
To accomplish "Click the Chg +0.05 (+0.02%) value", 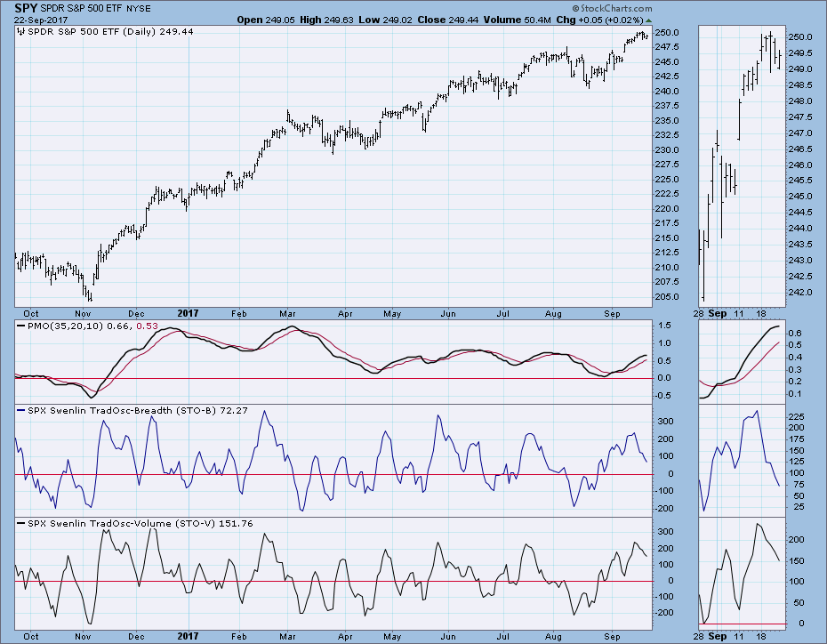I will pyautogui.click(x=599, y=20).
